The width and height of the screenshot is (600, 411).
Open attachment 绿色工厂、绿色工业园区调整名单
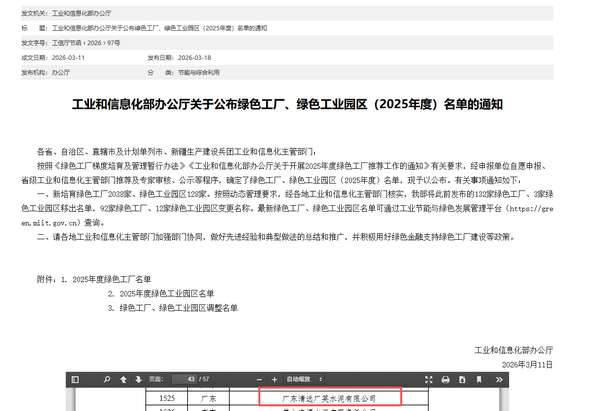pyautogui.click(x=178, y=307)
